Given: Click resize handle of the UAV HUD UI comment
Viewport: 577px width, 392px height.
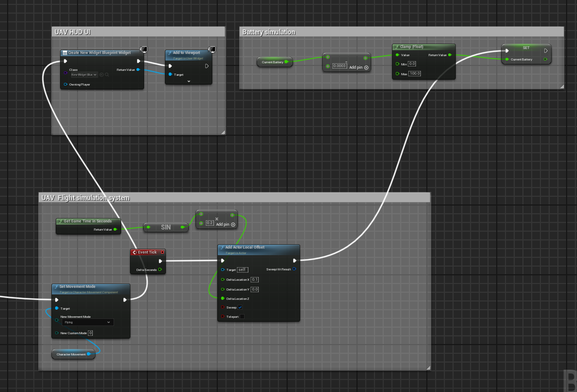Looking at the screenshot, I should (x=223, y=132).
